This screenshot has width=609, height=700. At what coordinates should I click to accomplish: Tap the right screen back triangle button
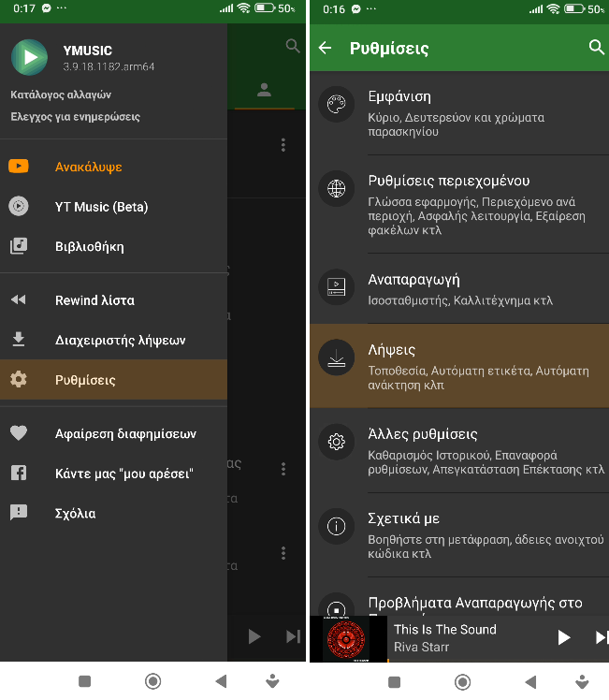click(530, 682)
